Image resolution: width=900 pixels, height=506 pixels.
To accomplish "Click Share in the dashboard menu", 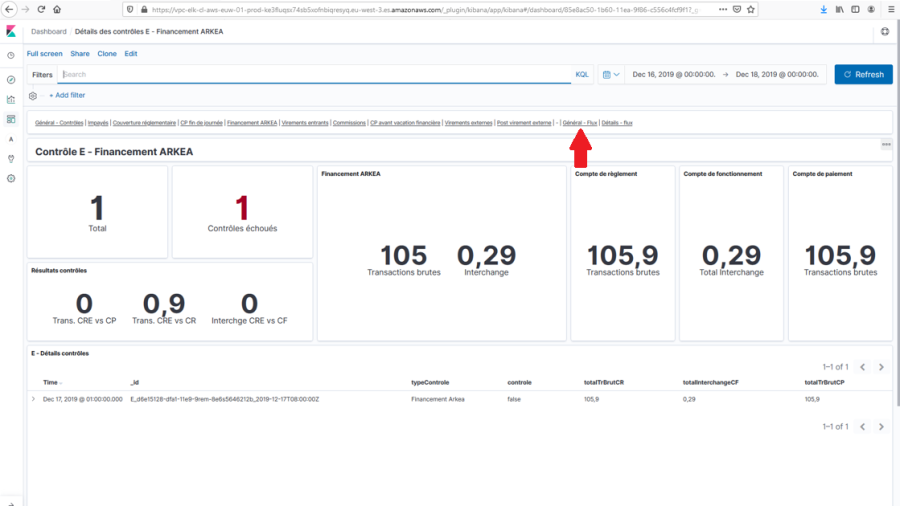I will (79, 54).
